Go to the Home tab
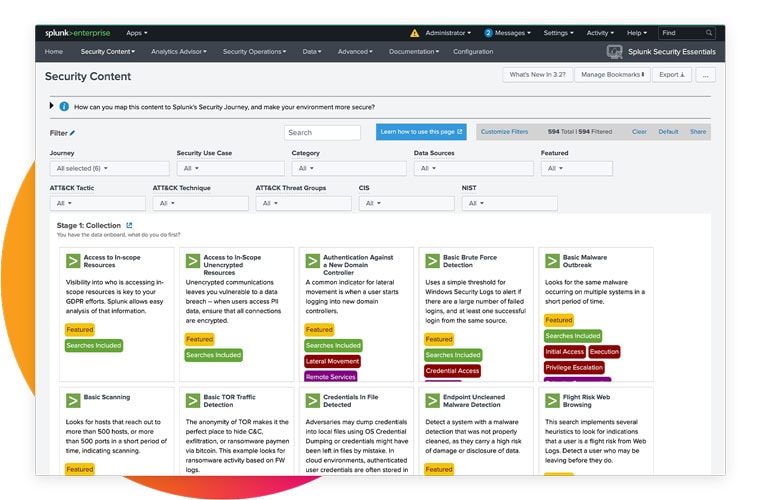 54,51
